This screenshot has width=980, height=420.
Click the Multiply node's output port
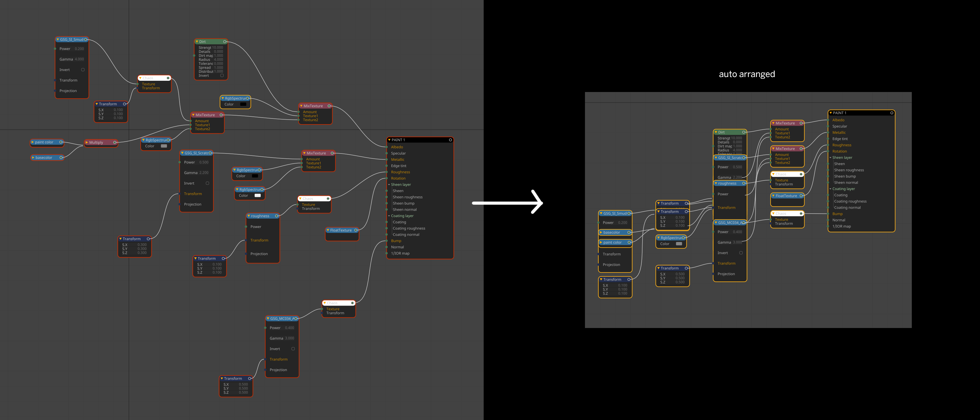(x=115, y=143)
